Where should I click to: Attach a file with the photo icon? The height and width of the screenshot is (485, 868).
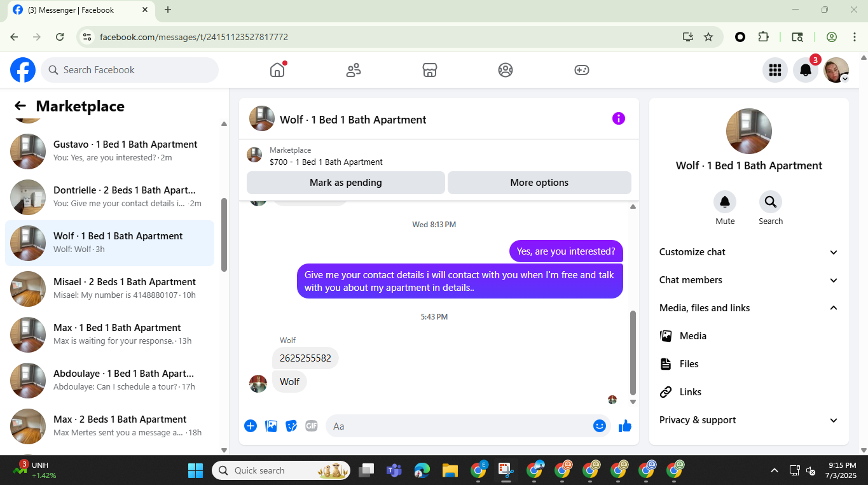pos(271,426)
